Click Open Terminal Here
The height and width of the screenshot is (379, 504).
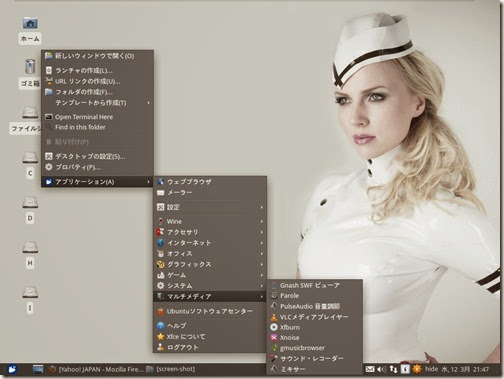pyautogui.click(x=97, y=117)
